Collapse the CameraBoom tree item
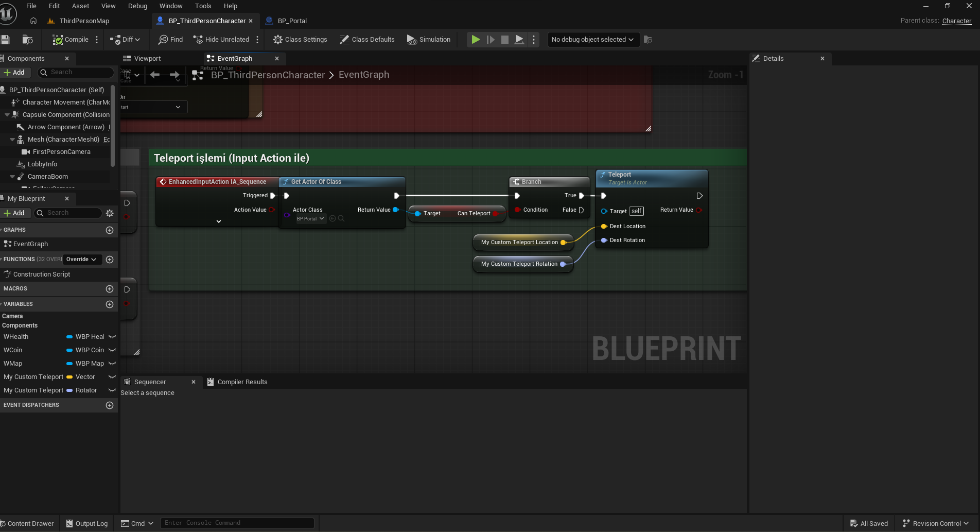980x532 pixels. pos(12,177)
